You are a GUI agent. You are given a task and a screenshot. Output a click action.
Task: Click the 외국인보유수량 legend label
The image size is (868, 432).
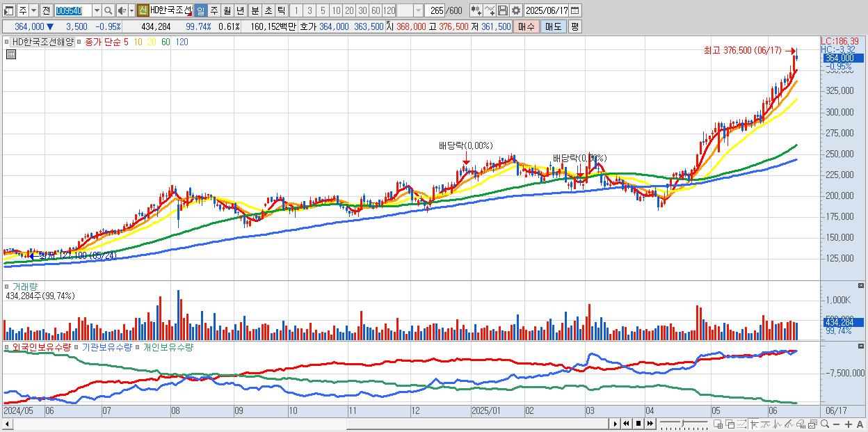coord(41,346)
